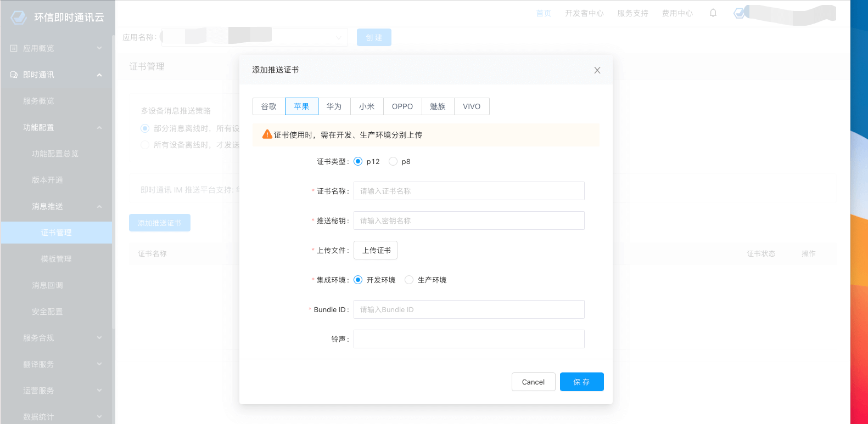Click the 环信即时通讯云 logo icon
This screenshot has width=868, height=424.
tap(19, 18)
